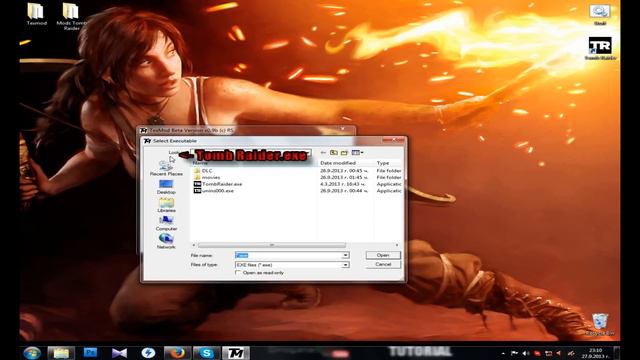Open Windows Explorer from taskbar

coord(61,353)
